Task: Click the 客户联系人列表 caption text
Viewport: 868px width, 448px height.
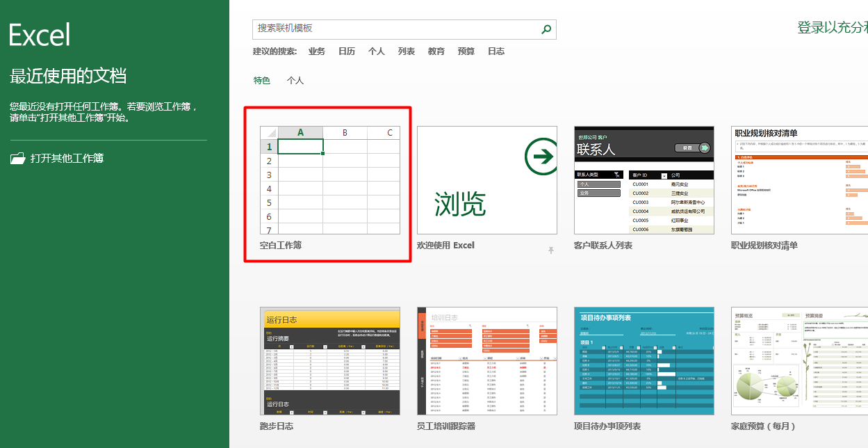Action: pos(603,246)
